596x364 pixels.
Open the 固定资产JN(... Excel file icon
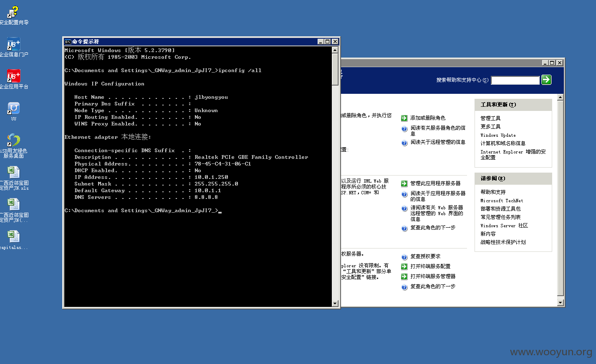[14, 205]
